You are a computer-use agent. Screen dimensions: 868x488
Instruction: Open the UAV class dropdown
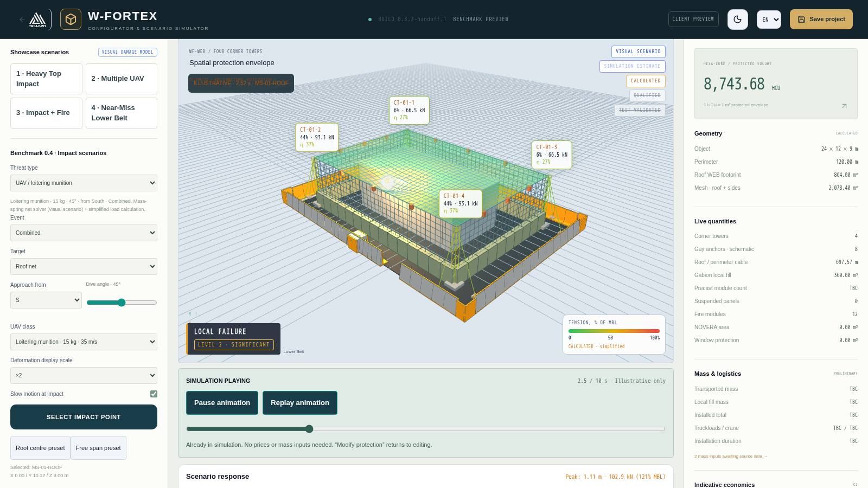(x=84, y=342)
